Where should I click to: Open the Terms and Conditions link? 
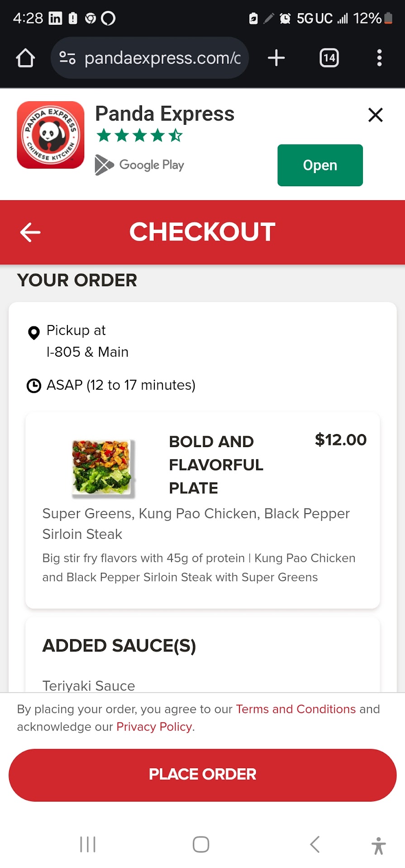295,709
